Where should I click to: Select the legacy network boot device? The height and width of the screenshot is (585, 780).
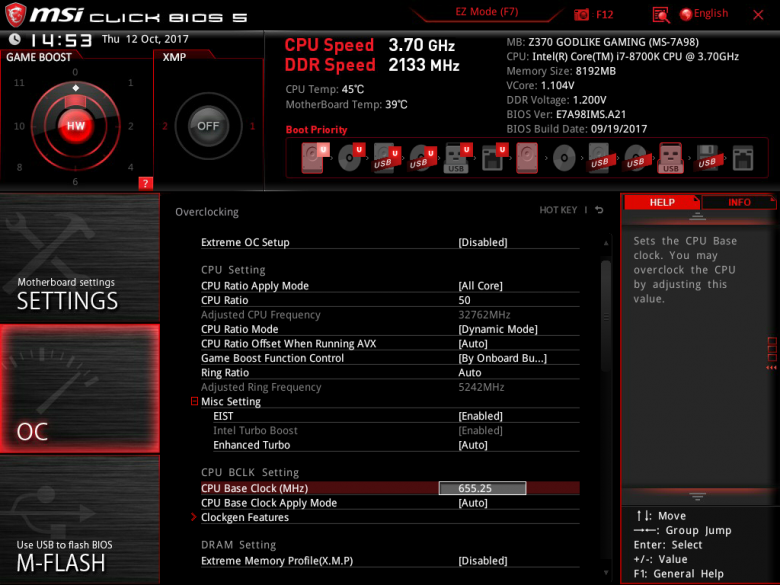[x=743, y=158]
